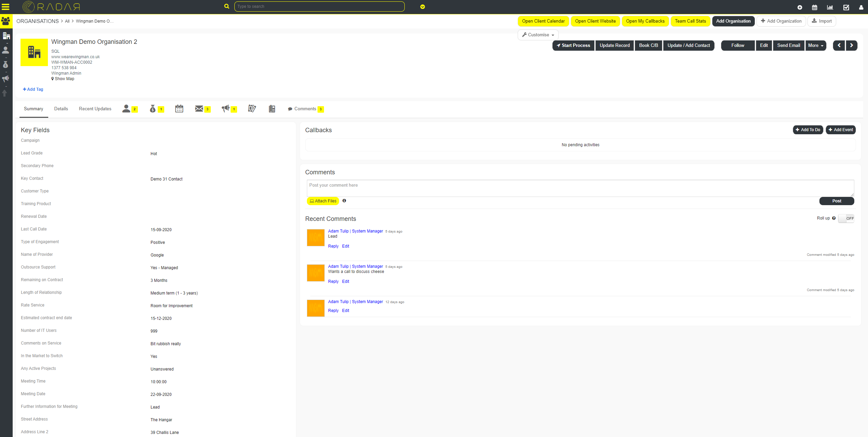The image size is (868, 437).
Task: Open the Recent Updates tab
Action: [x=95, y=109]
